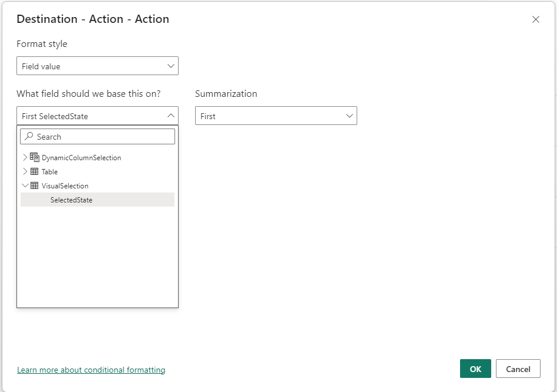Select the DynamicColumnSelection label
Screen dimensions: 557x392
81,158
